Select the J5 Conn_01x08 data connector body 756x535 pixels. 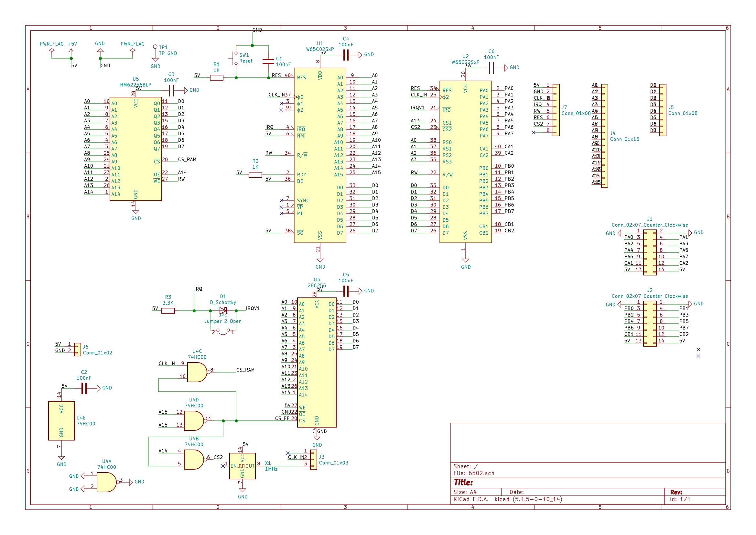[x=663, y=110]
